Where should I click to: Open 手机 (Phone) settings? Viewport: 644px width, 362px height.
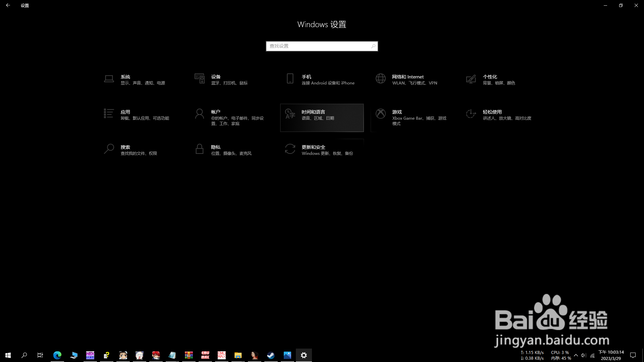(x=319, y=80)
